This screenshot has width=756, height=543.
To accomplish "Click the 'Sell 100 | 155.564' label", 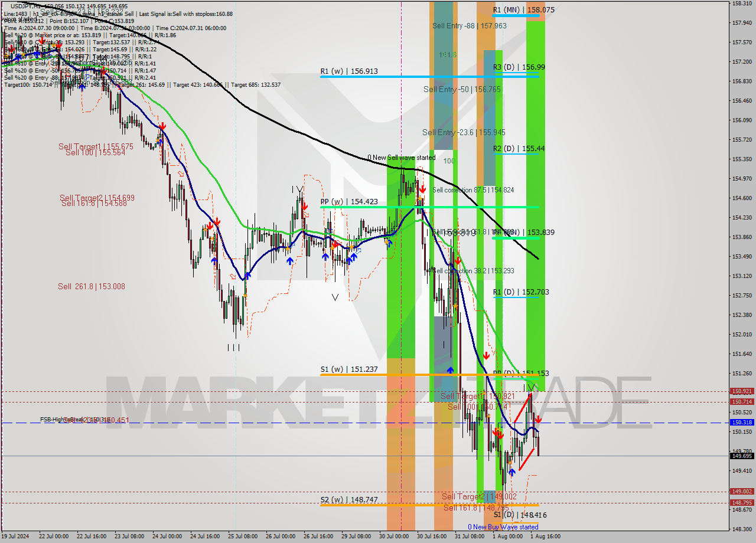I will click(x=95, y=152).
